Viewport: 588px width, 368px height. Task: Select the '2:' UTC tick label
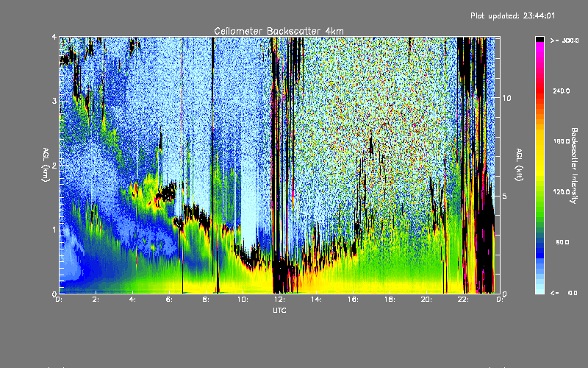pyautogui.click(x=96, y=300)
